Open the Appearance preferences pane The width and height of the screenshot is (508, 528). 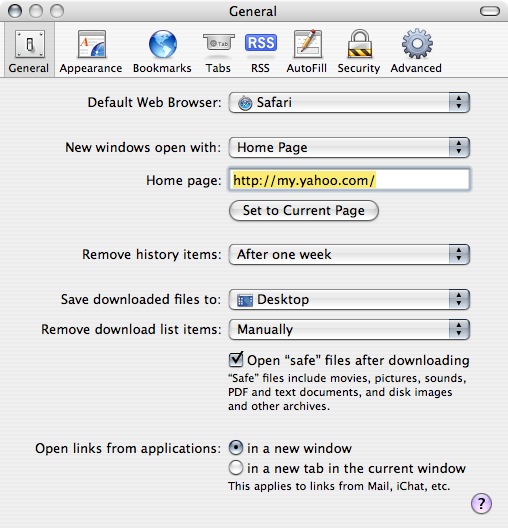click(91, 51)
